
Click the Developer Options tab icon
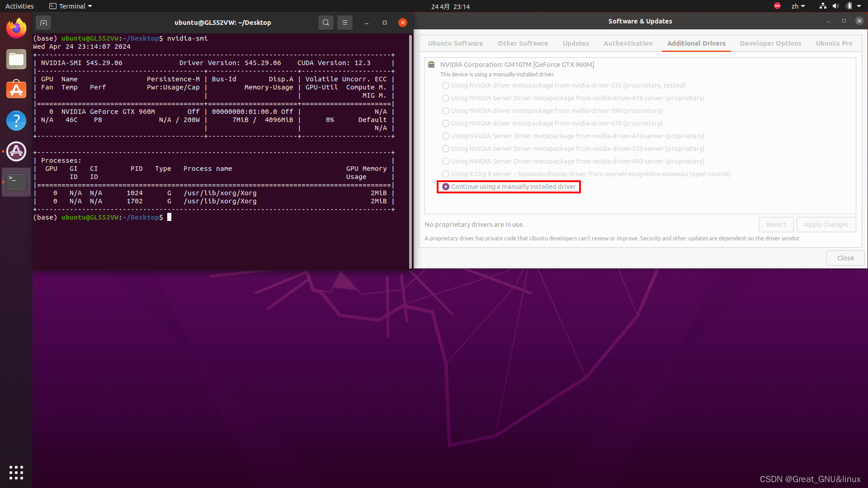771,43
